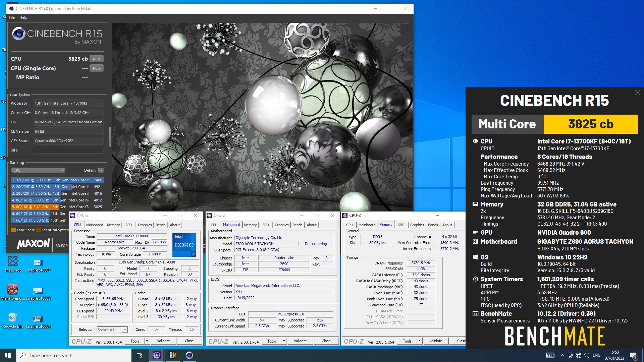
Task: Click the Ranking Details arrow icon
Action: click(x=101, y=170)
